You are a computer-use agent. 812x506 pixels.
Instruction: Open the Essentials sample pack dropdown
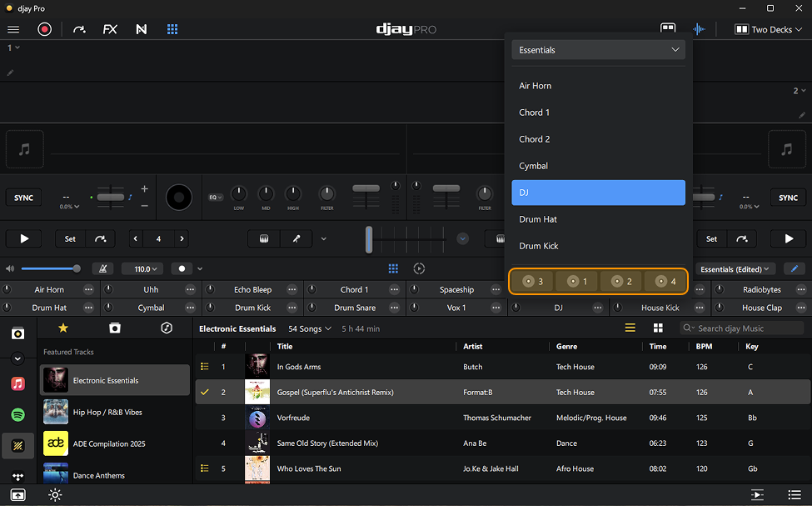[x=598, y=50]
